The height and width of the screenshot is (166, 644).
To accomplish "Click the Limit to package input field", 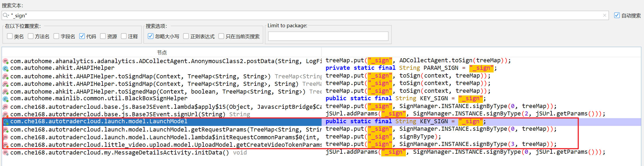I will pyautogui.click(x=328, y=36).
